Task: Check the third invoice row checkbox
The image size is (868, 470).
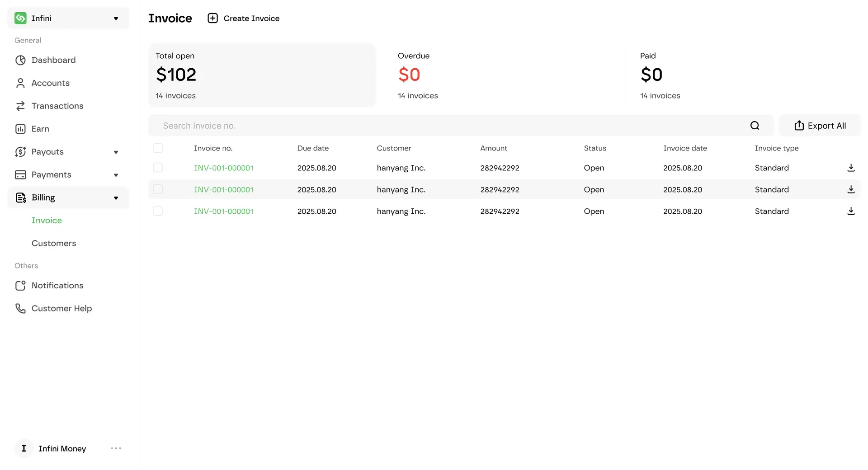Action: point(158,211)
